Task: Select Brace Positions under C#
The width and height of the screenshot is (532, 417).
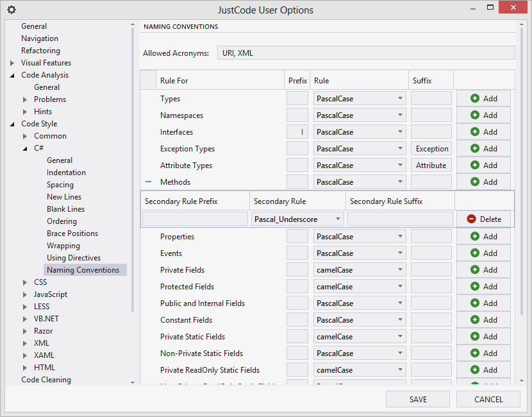Action: pyautogui.click(x=72, y=234)
